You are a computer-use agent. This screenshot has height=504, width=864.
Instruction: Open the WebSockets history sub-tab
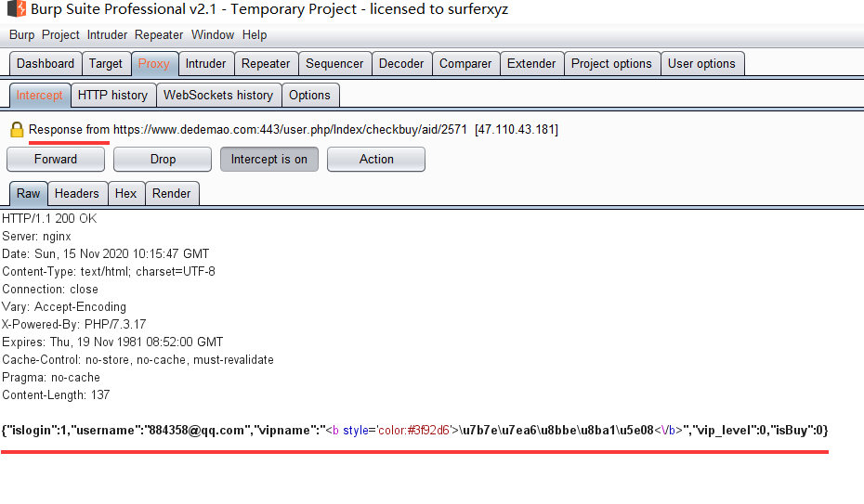(218, 96)
